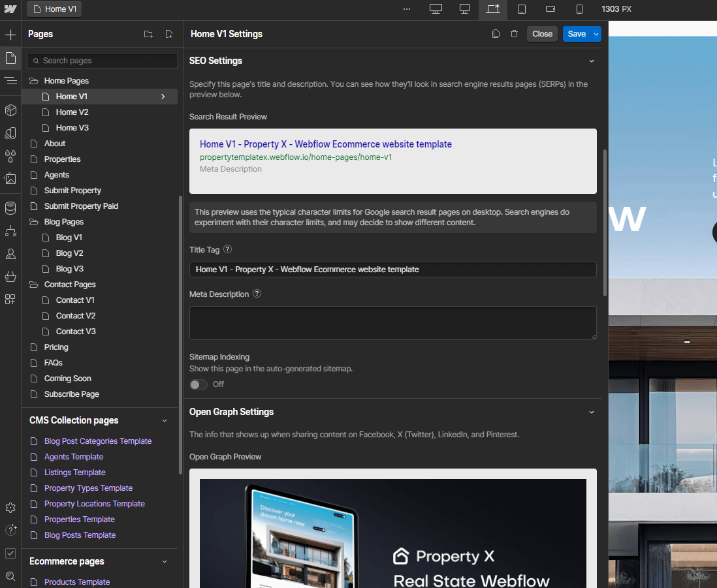Viewport: 717px width, 588px height.
Task: Switch to tablet breakpoint preview
Action: 522,10
